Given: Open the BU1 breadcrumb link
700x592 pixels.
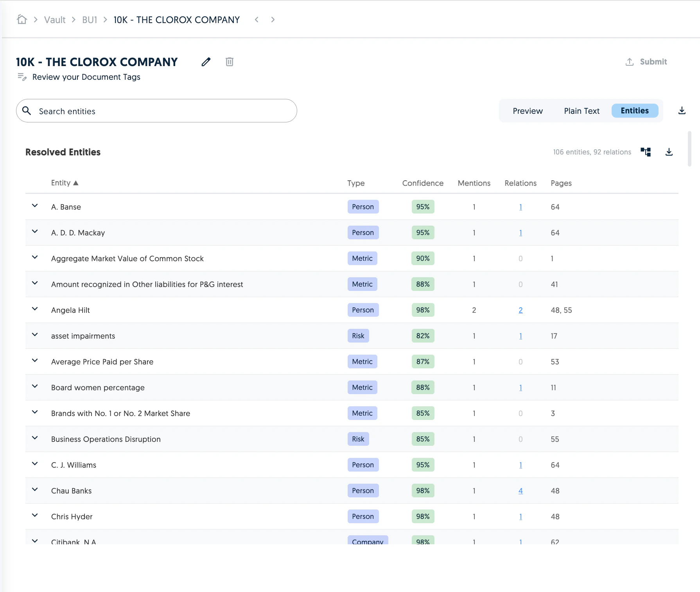Looking at the screenshot, I should point(90,20).
